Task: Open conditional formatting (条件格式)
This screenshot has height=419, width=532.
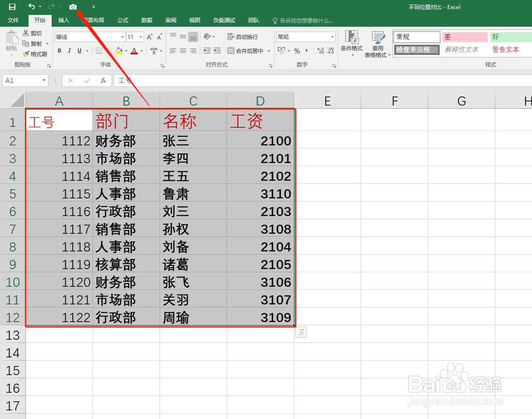Action: point(352,44)
